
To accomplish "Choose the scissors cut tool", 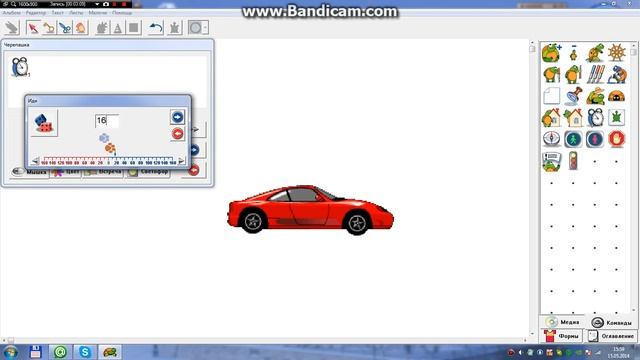I will pos(65,28).
